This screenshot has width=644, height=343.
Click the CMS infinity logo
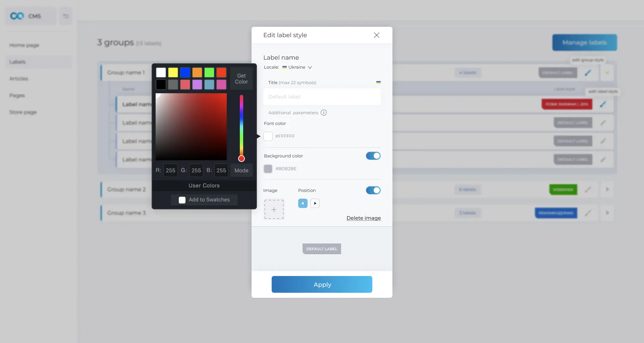[17, 16]
